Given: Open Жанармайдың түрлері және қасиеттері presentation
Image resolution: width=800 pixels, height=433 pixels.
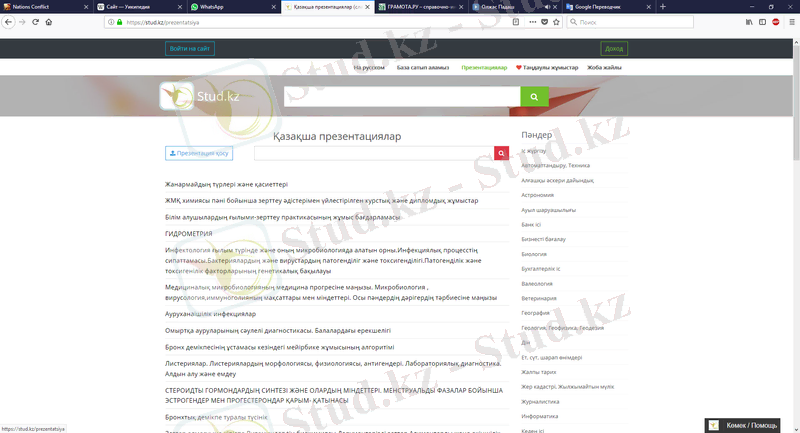Looking at the screenshot, I should click(227, 184).
